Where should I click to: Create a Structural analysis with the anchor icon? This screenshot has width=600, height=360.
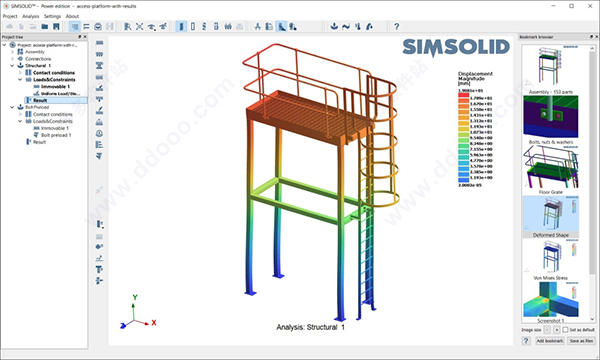pyautogui.click(x=334, y=26)
